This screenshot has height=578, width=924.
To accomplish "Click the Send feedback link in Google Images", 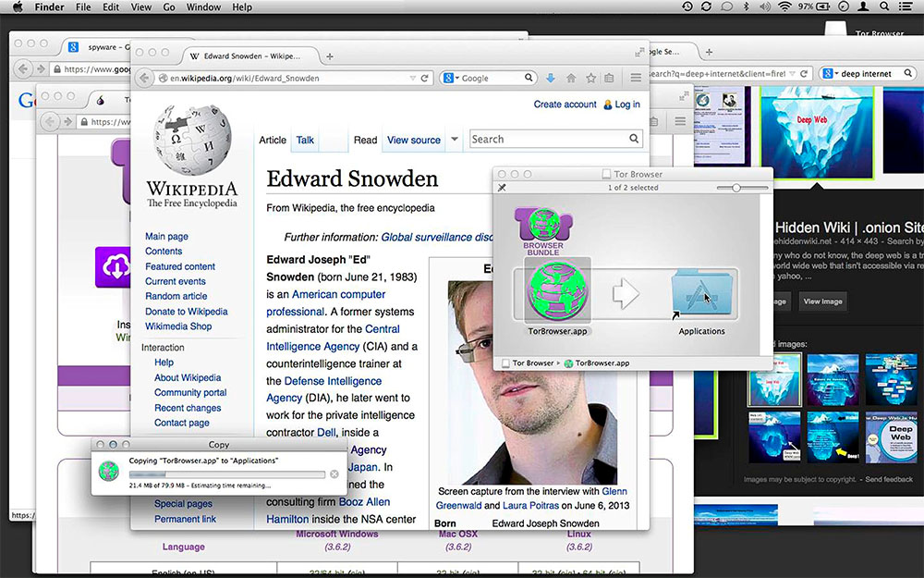I will coord(889,479).
